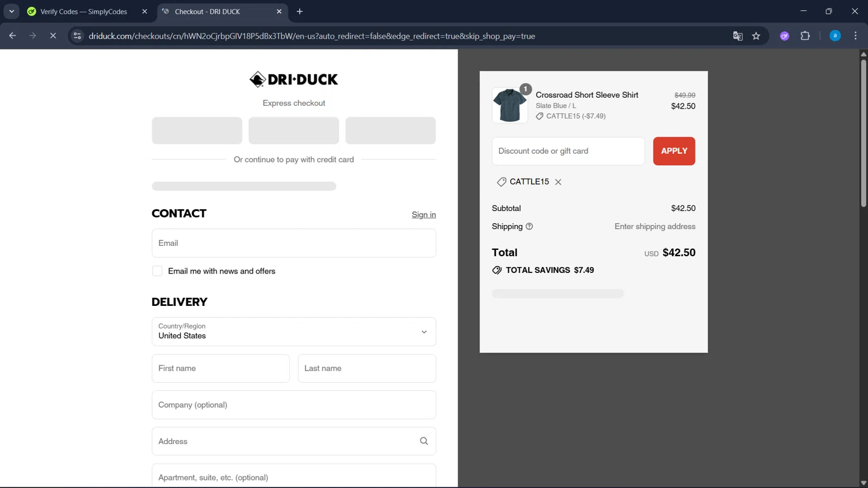Close the Verify Codes SimplyCodes tab
868x488 pixels.
point(145,12)
